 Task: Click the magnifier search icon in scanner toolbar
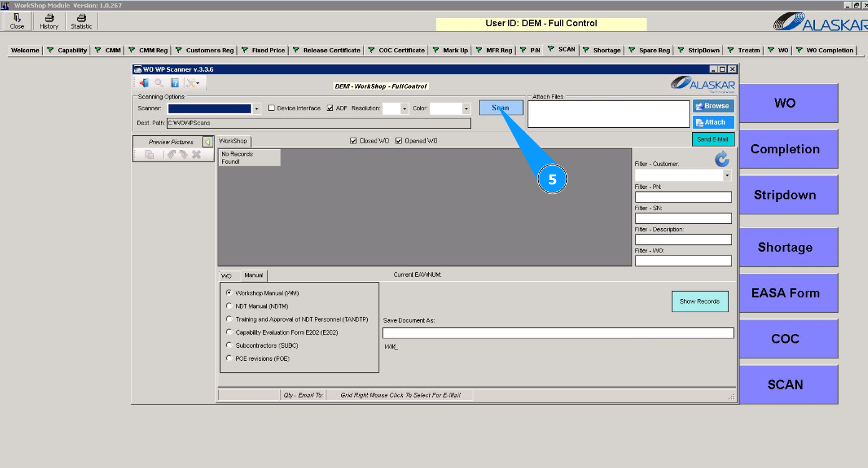(x=159, y=83)
